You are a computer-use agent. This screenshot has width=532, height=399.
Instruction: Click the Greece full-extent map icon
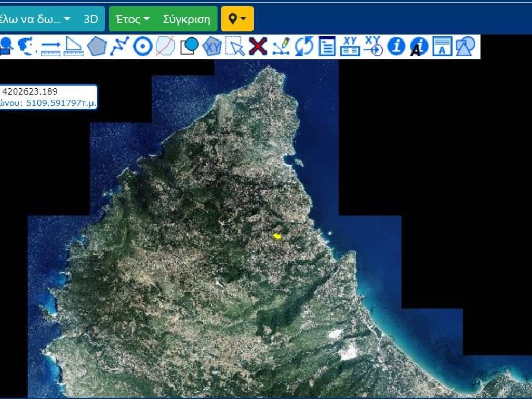click(26, 47)
